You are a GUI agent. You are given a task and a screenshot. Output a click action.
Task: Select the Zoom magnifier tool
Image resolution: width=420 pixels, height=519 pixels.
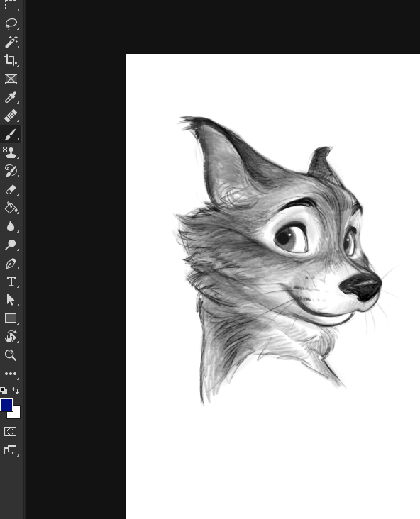(11, 355)
